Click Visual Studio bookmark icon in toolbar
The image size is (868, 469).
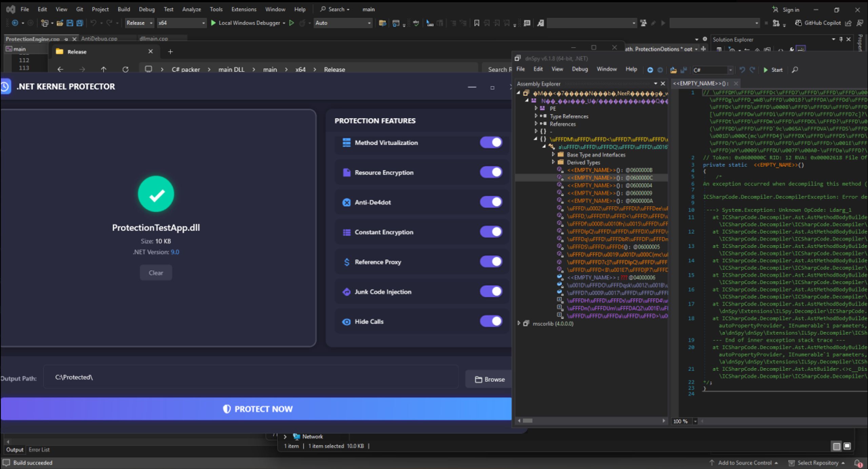(476, 23)
